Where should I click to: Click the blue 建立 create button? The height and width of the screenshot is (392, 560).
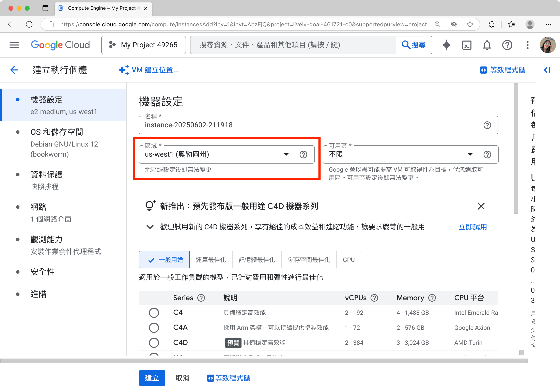pos(152,378)
